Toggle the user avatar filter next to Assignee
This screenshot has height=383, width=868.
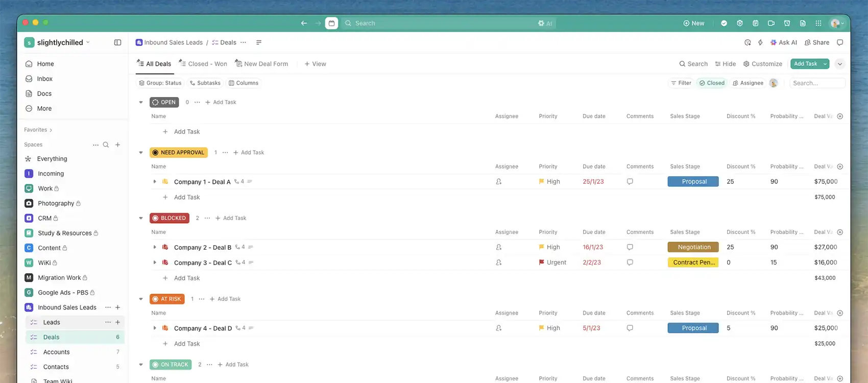point(774,83)
